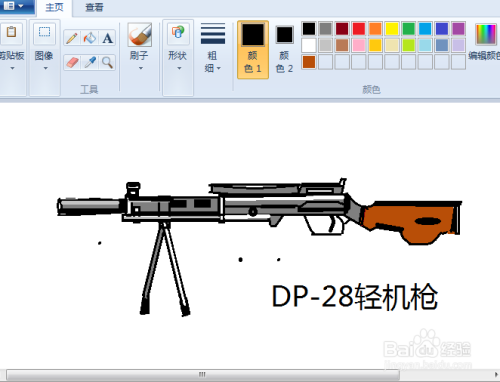
Task: Expand the shapes (形状) dropdown arrow
Action: point(179,68)
